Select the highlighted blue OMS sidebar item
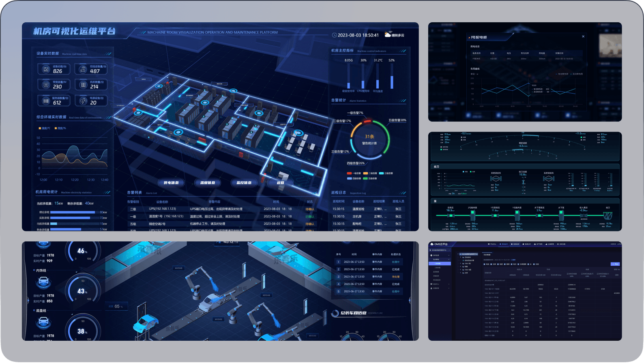 [x=440, y=264]
